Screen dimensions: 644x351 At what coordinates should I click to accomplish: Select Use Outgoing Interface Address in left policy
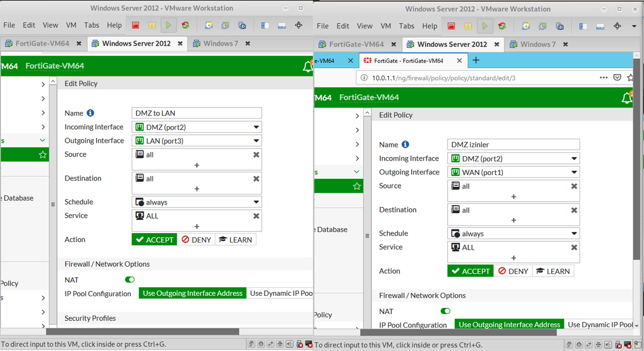[x=193, y=293]
